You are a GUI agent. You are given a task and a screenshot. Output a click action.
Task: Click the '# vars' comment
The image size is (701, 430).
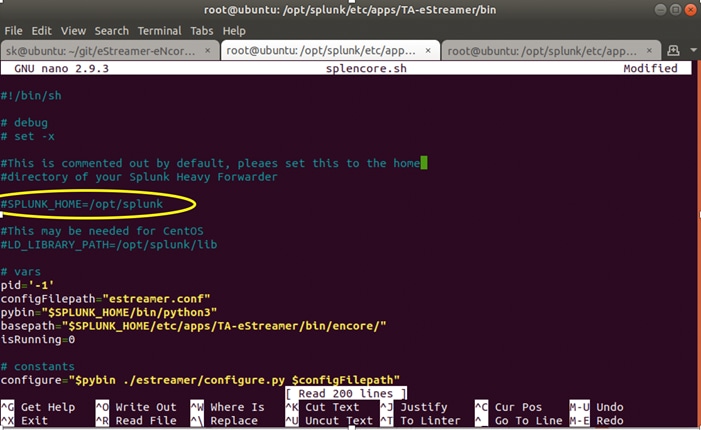coord(21,272)
